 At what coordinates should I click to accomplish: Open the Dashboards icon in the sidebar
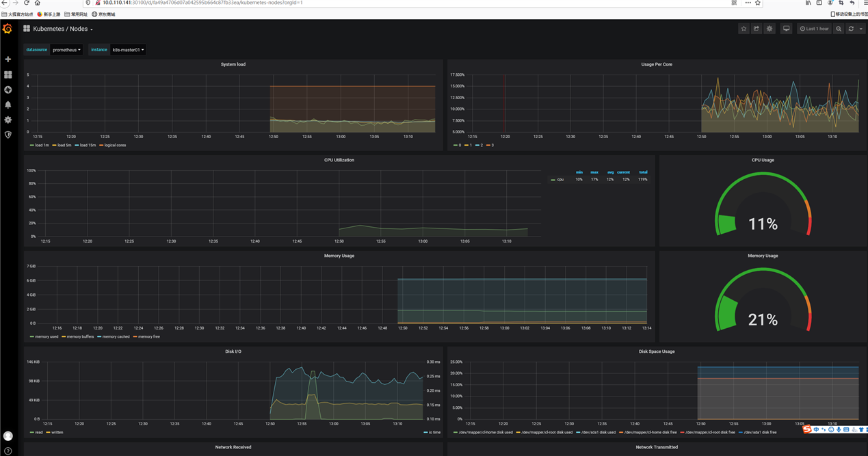pyautogui.click(x=8, y=75)
